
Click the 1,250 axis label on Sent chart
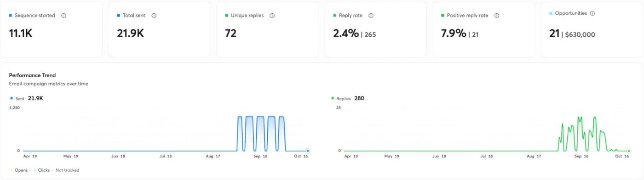tap(14, 107)
